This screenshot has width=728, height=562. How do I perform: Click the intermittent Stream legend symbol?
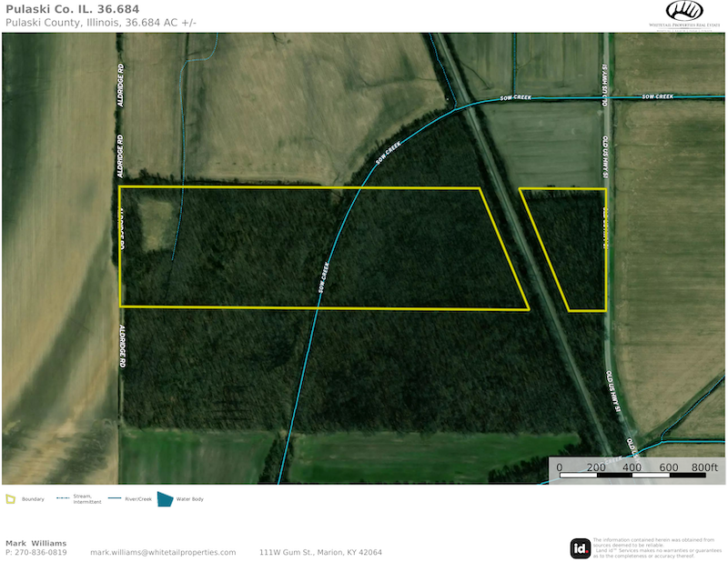(x=64, y=498)
